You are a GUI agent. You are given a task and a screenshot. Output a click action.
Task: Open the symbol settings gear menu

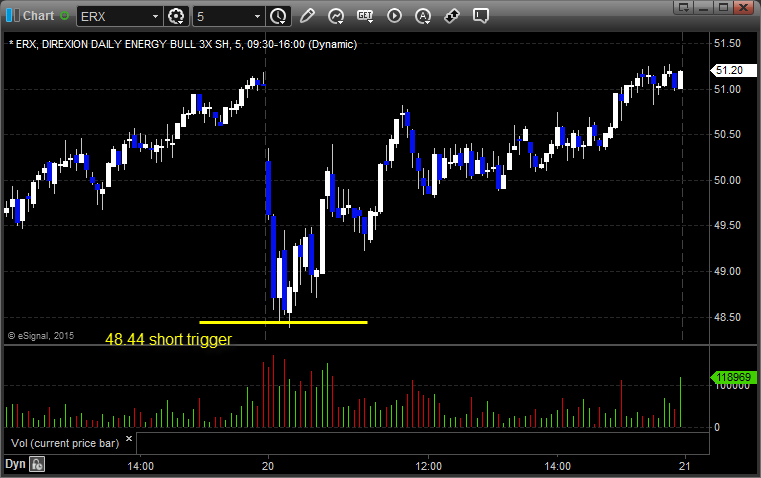(x=176, y=16)
